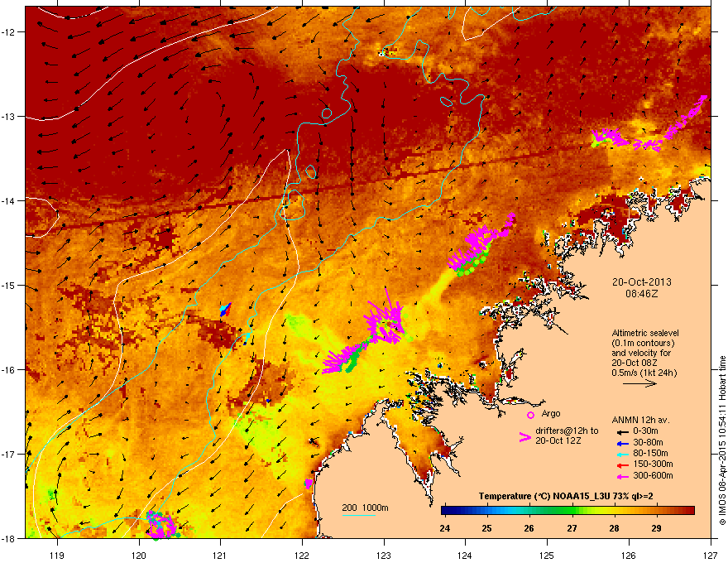Click the '80-150m' depth label
The width and height of the screenshot is (728, 563).
click(x=650, y=454)
